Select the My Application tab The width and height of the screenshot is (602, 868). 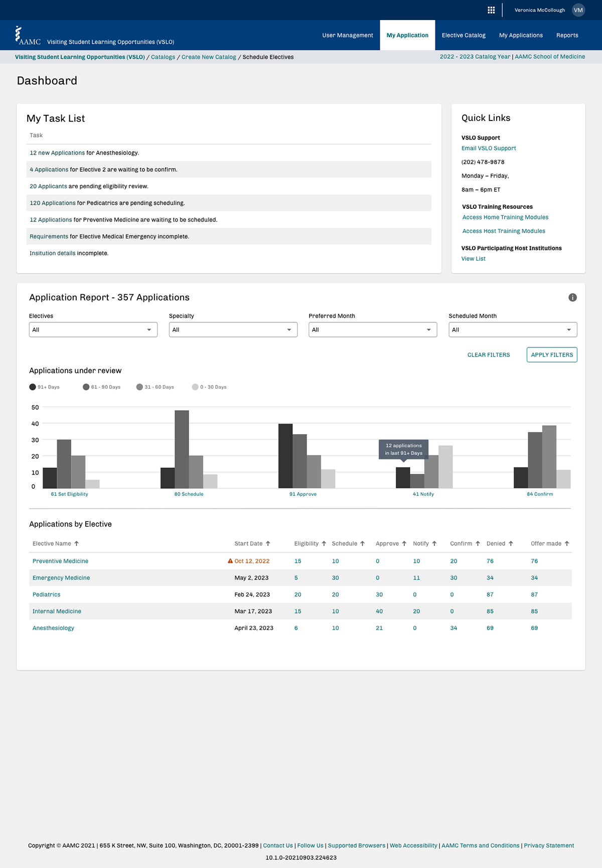click(x=407, y=35)
